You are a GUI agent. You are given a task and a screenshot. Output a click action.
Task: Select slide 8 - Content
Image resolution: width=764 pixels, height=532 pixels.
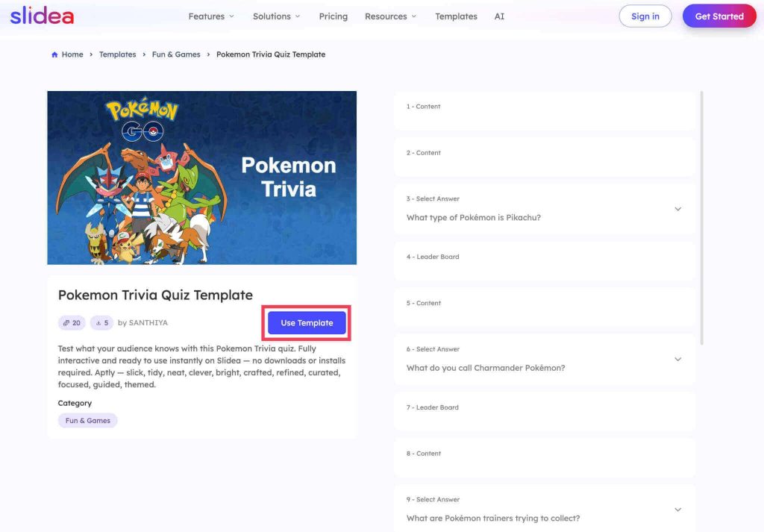point(545,458)
